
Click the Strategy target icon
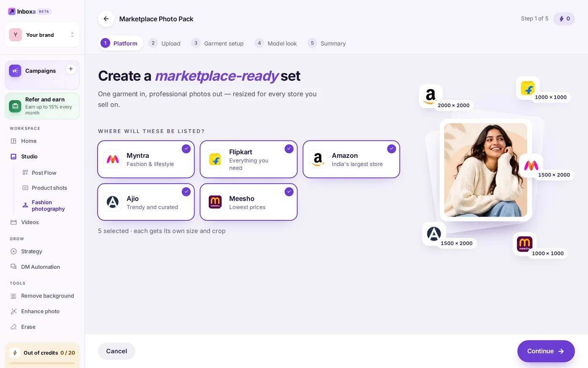(13, 251)
